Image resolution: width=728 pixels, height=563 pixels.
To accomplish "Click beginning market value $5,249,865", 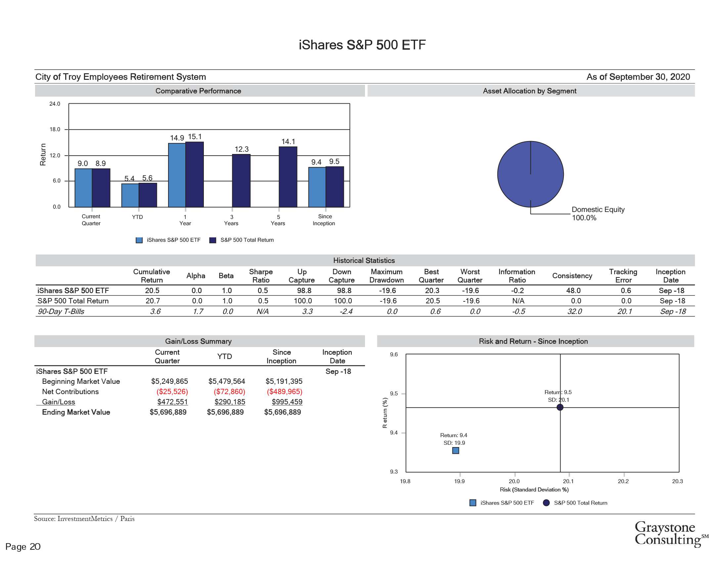I will pos(170,381).
